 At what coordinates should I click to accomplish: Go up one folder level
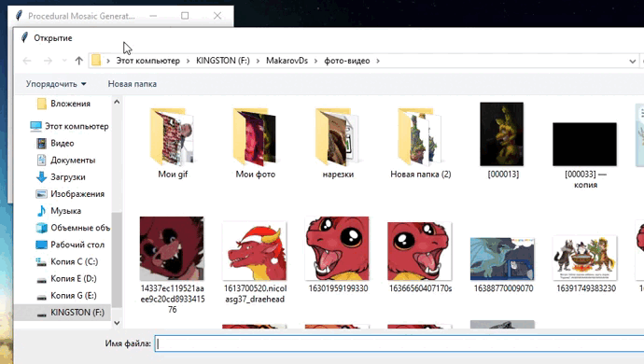78,61
